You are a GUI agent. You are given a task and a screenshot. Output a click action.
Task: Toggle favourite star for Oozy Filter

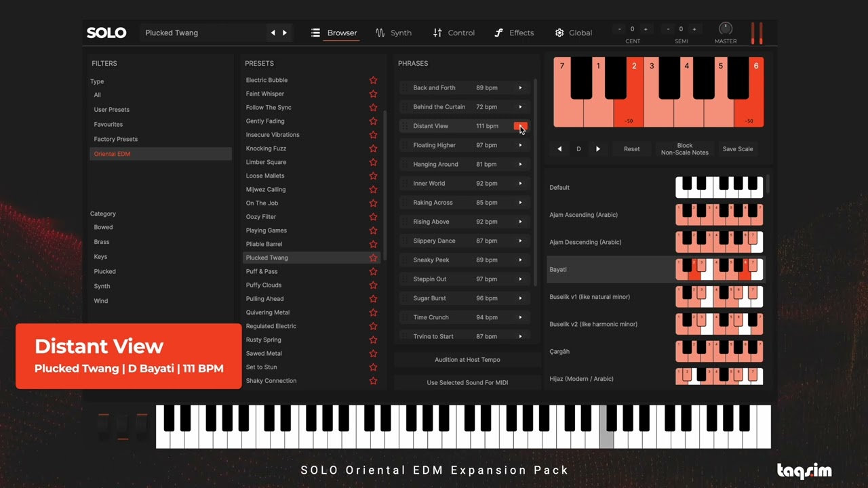(373, 216)
